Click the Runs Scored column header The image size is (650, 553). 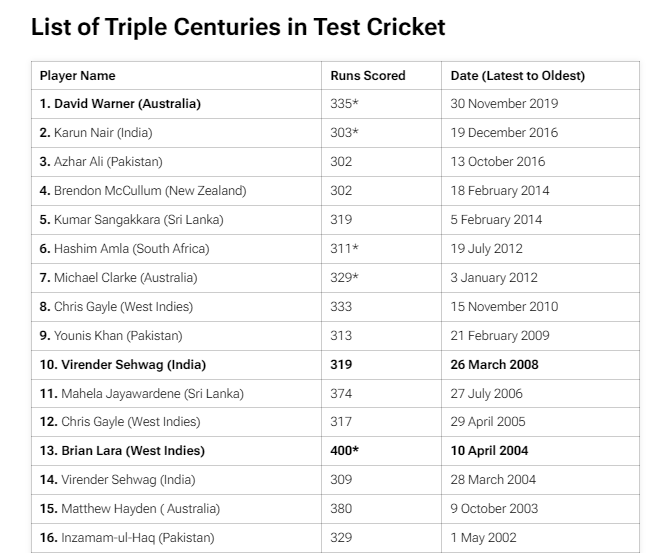click(x=368, y=75)
